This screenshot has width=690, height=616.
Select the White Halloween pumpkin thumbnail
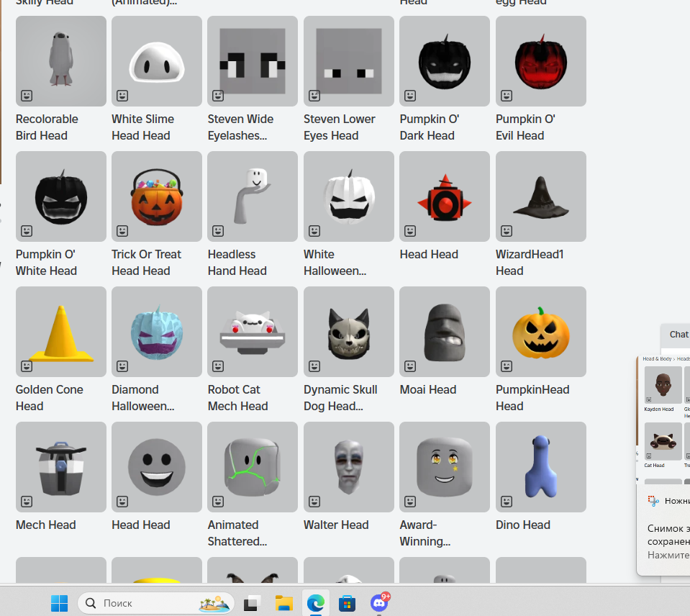click(348, 196)
